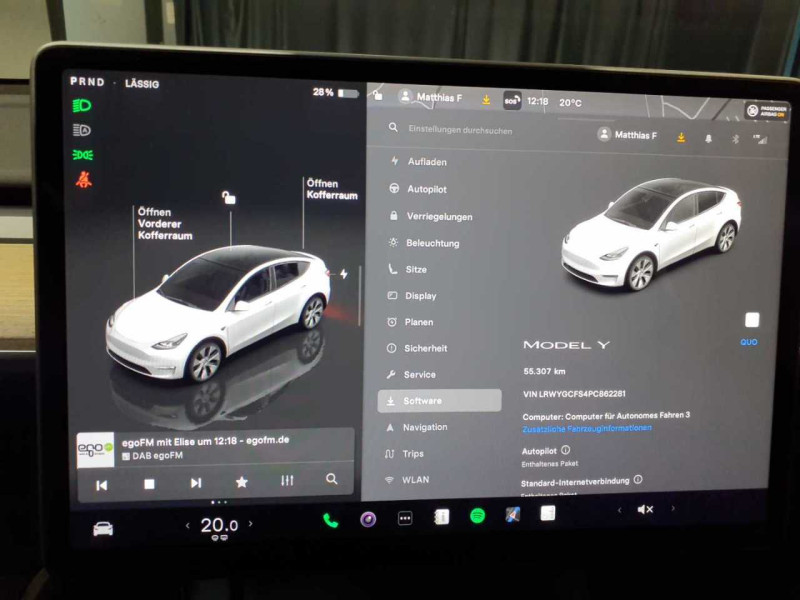The width and height of the screenshot is (800, 600).
Task: Open the purple camera app
Action: pyautogui.click(x=368, y=519)
